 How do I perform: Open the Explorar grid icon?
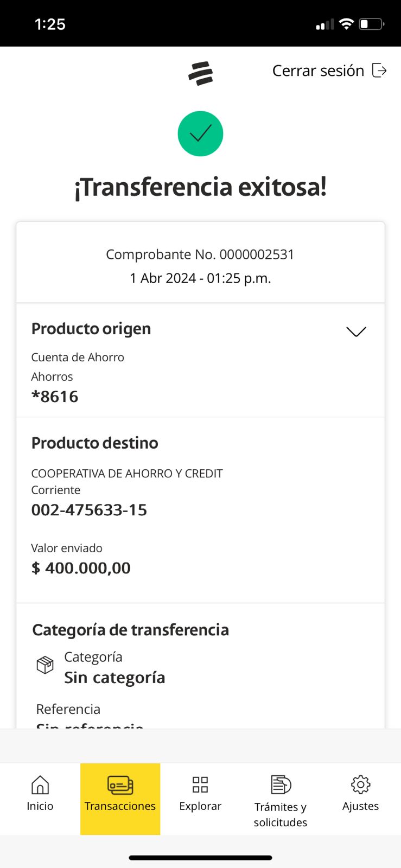click(200, 784)
